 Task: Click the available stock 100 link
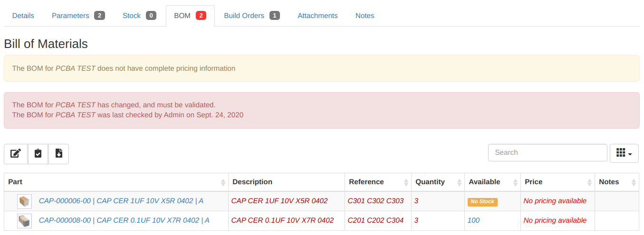473,220
